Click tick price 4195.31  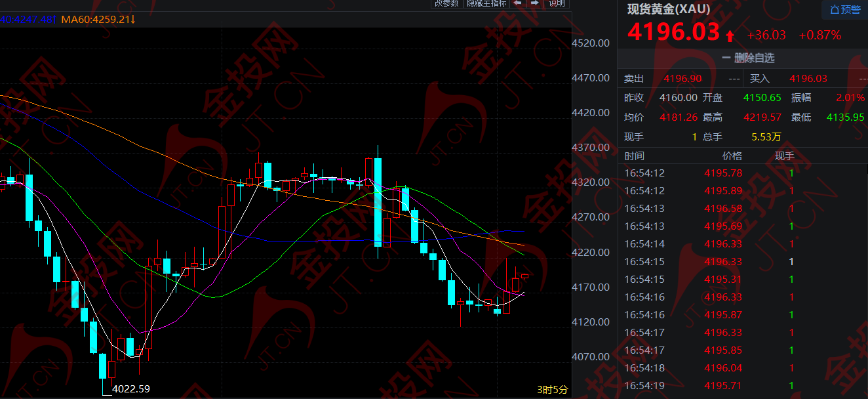pyautogui.click(x=723, y=280)
